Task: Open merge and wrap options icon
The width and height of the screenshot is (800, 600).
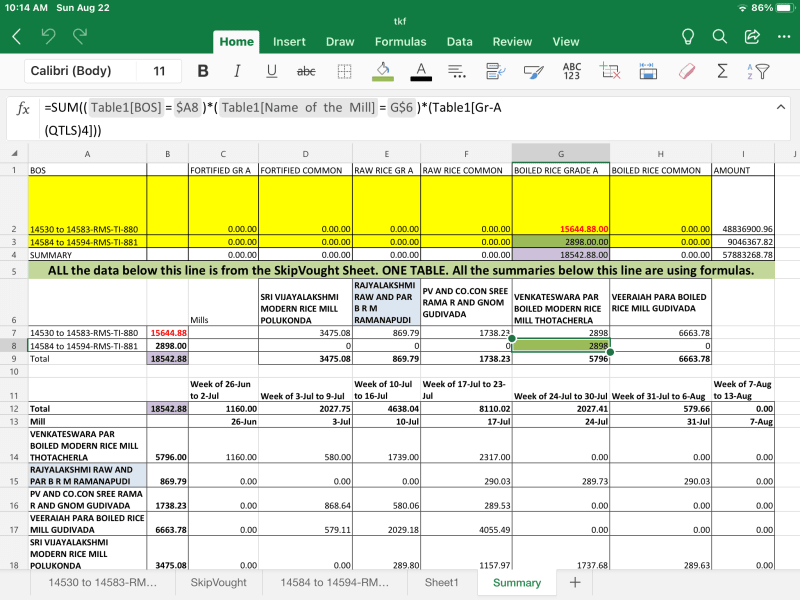Action: point(495,71)
